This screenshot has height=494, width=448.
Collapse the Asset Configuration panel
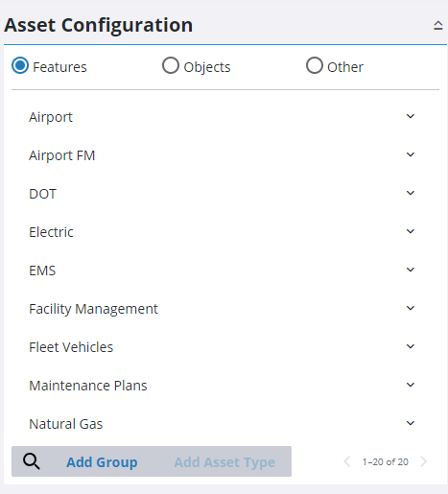pyautogui.click(x=437, y=25)
